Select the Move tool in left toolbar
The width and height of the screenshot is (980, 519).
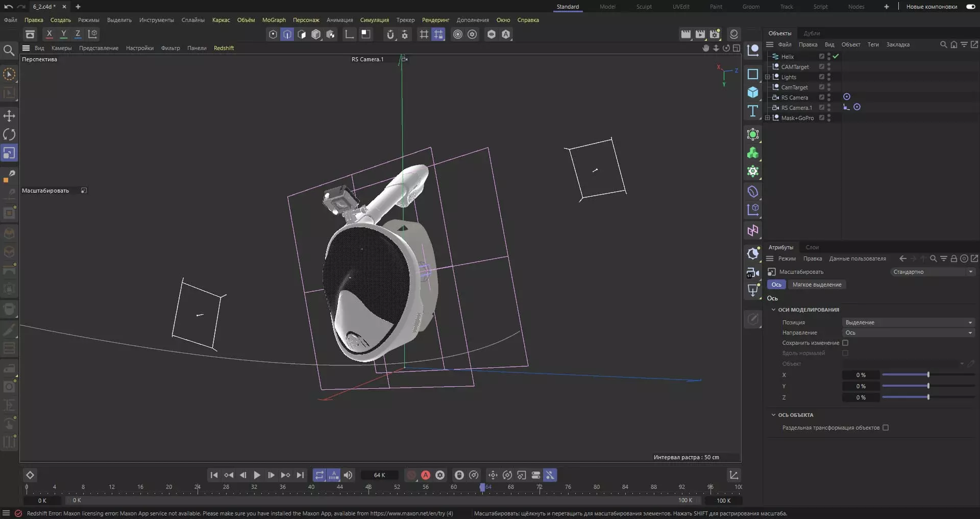[x=9, y=116]
